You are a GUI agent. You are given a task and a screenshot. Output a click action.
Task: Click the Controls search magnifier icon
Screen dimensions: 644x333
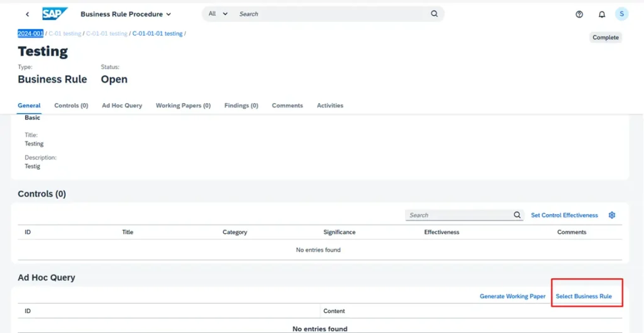[x=517, y=215]
